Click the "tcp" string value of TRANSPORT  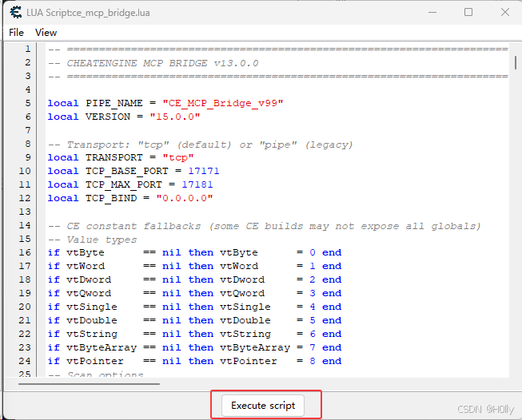pos(177,157)
